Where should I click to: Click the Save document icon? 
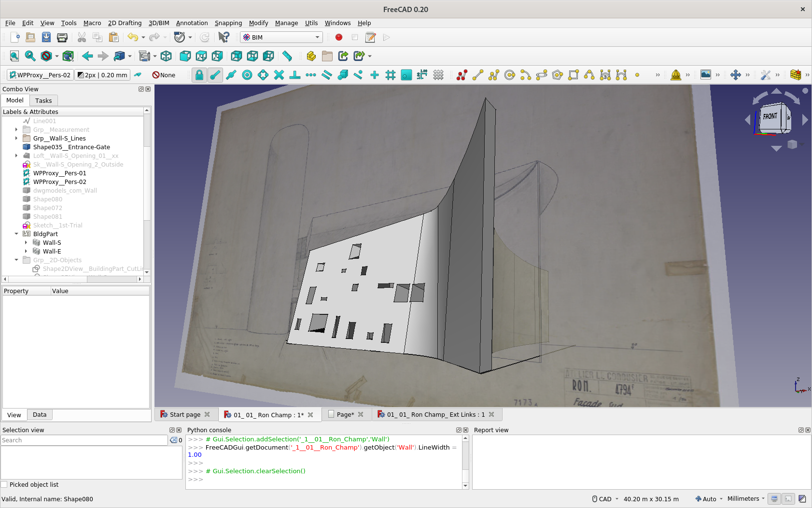(46, 37)
